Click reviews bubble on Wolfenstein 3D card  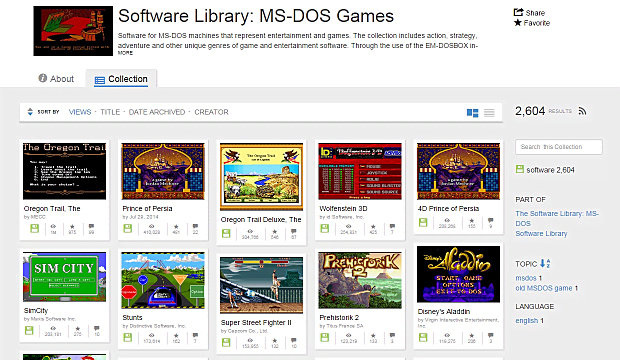[x=392, y=226]
